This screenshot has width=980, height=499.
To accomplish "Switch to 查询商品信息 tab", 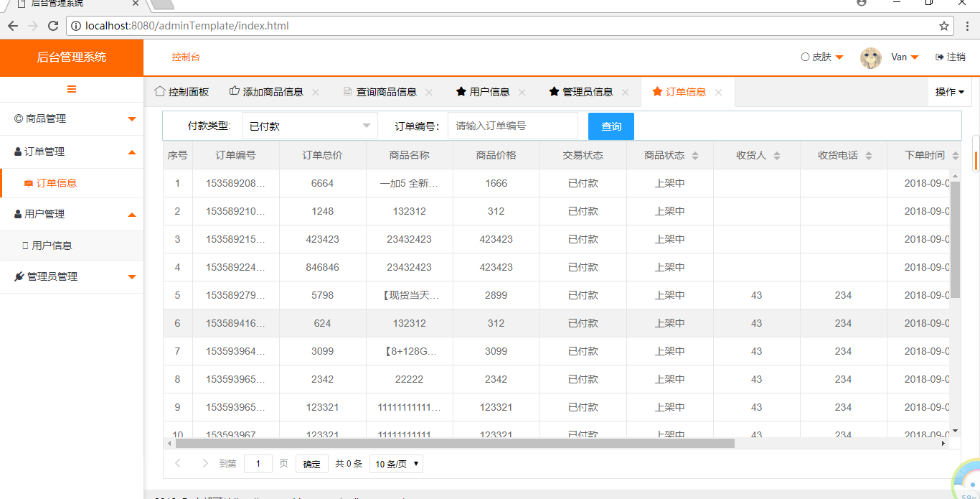I will coord(380,92).
